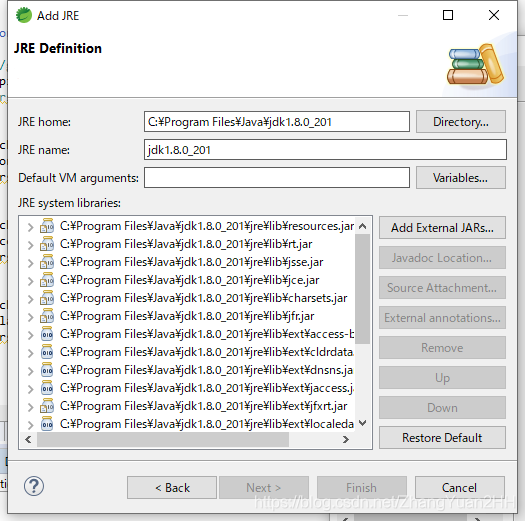The width and height of the screenshot is (525, 521).
Task: Click the jar icon for jsse.jar
Action: point(47,262)
